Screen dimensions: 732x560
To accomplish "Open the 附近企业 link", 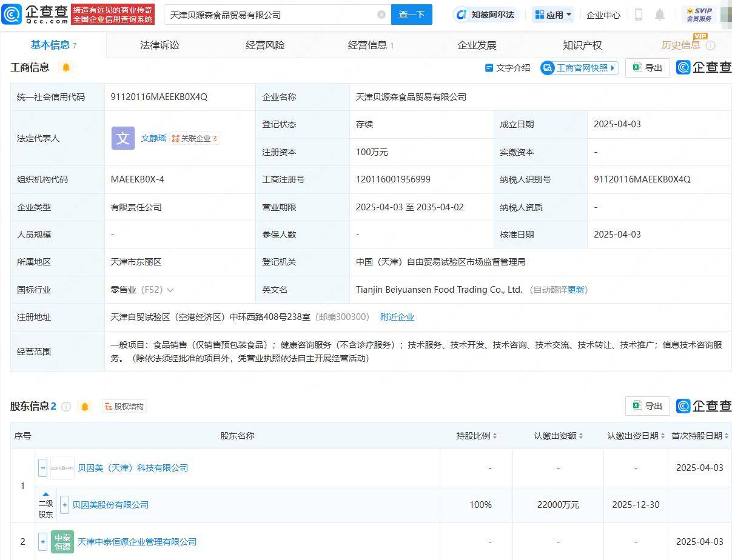I will point(397,317).
